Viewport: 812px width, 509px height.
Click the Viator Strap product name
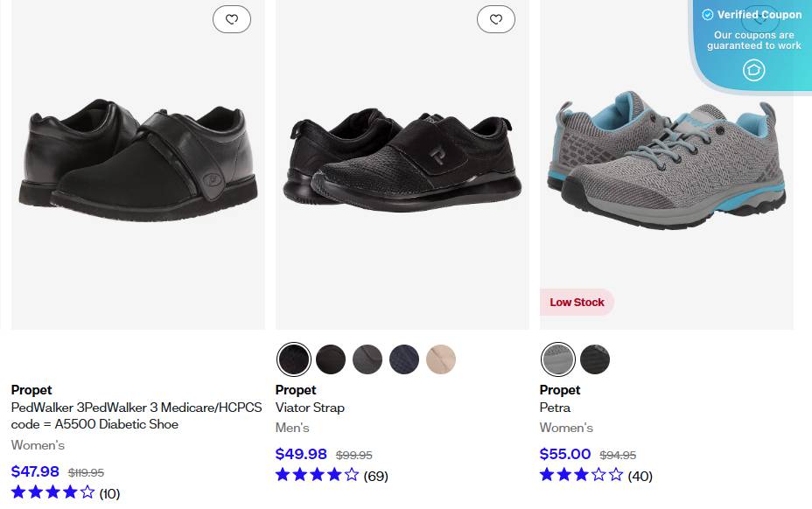[x=310, y=408]
